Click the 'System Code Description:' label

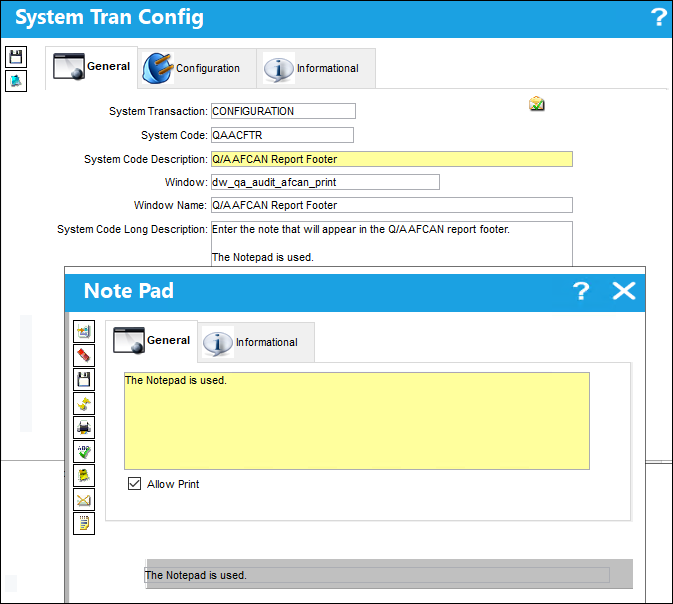(146, 159)
